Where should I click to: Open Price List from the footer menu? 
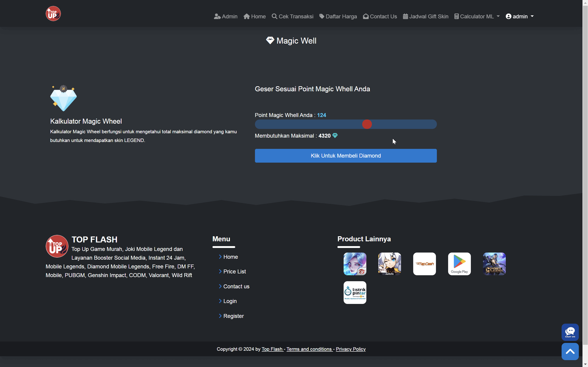click(234, 271)
